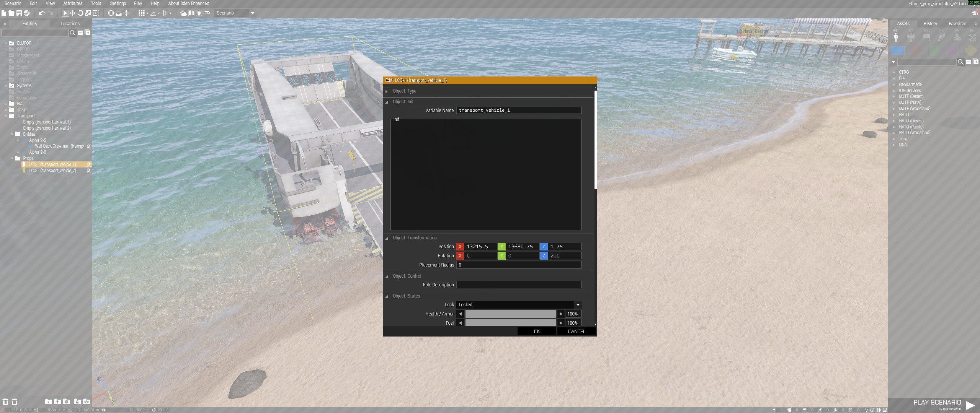Open a scenario using the folder icon

coord(11,13)
